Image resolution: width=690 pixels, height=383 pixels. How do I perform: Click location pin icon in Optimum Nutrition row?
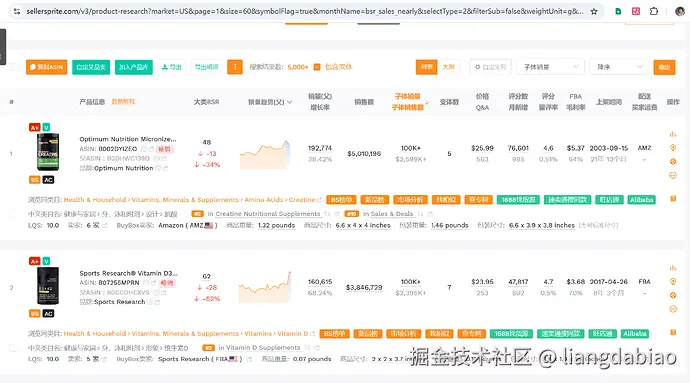coord(673,147)
